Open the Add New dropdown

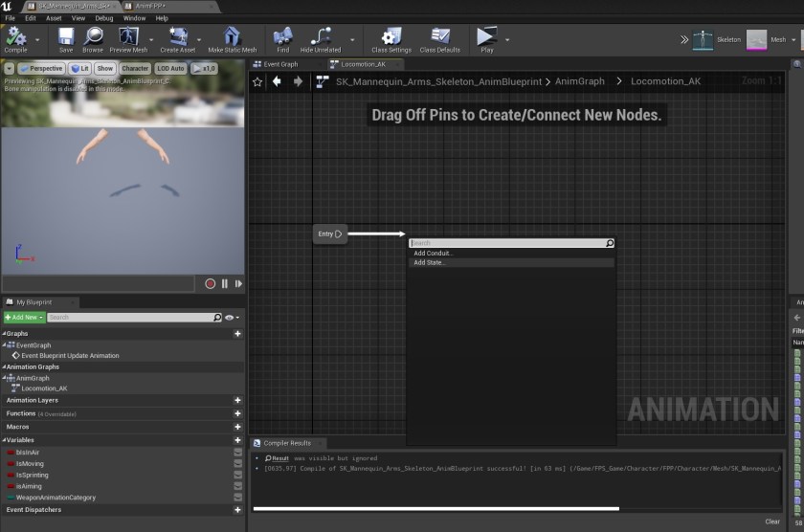pos(24,317)
